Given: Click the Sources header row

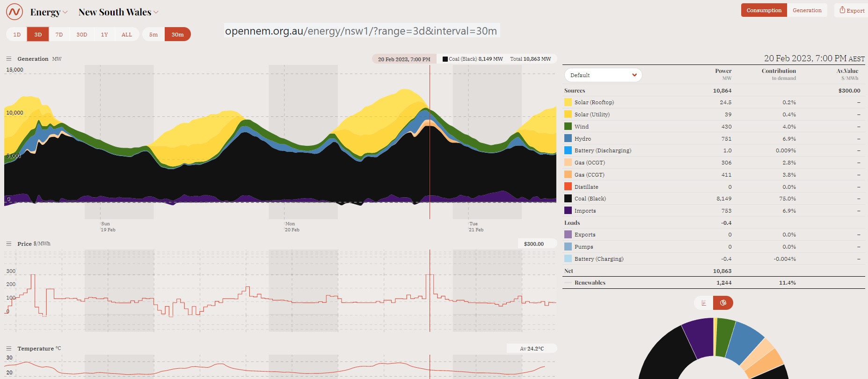Looking at the screenshot, I should [x=714, y=91].
